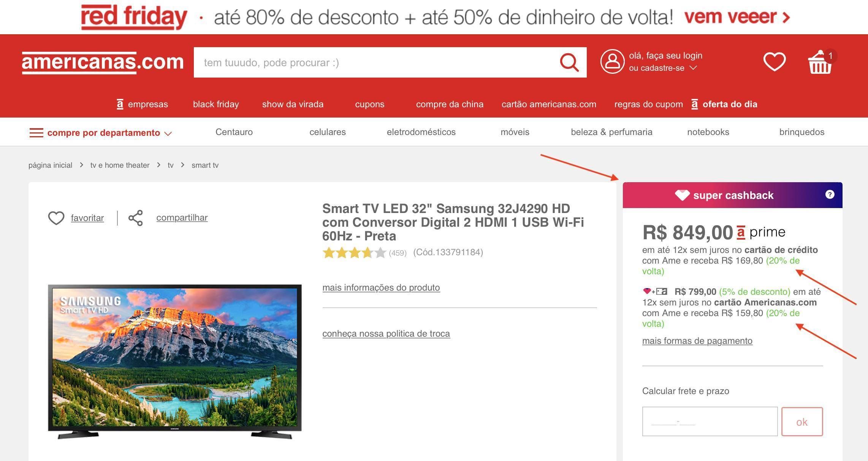
Task: Click the favoritar heart icon
Action: click(56, 218)
